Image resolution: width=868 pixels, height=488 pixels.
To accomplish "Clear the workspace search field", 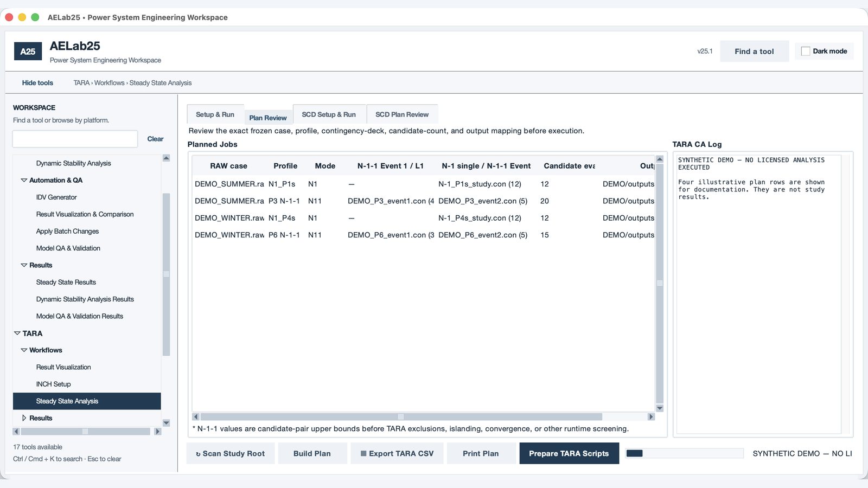I will click(x=155, y=139).
